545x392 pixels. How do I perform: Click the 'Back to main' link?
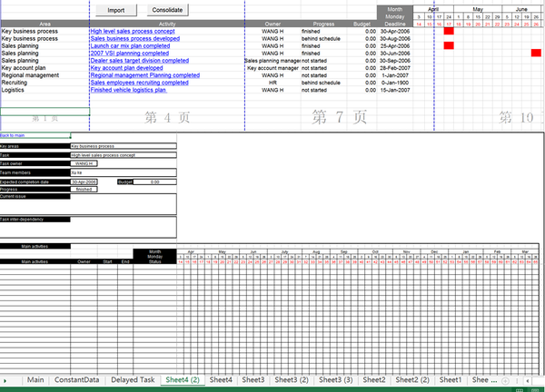pos(12,135)
